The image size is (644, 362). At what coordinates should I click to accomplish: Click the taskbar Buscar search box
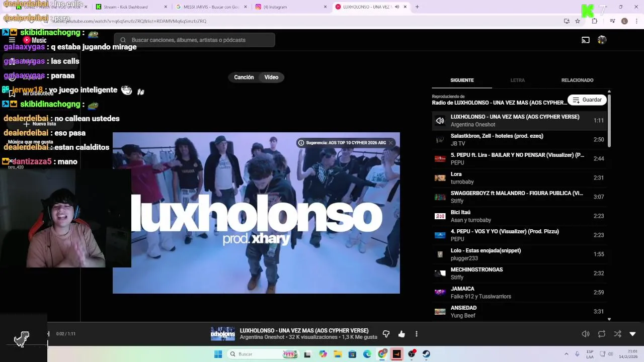pos(263,354)
